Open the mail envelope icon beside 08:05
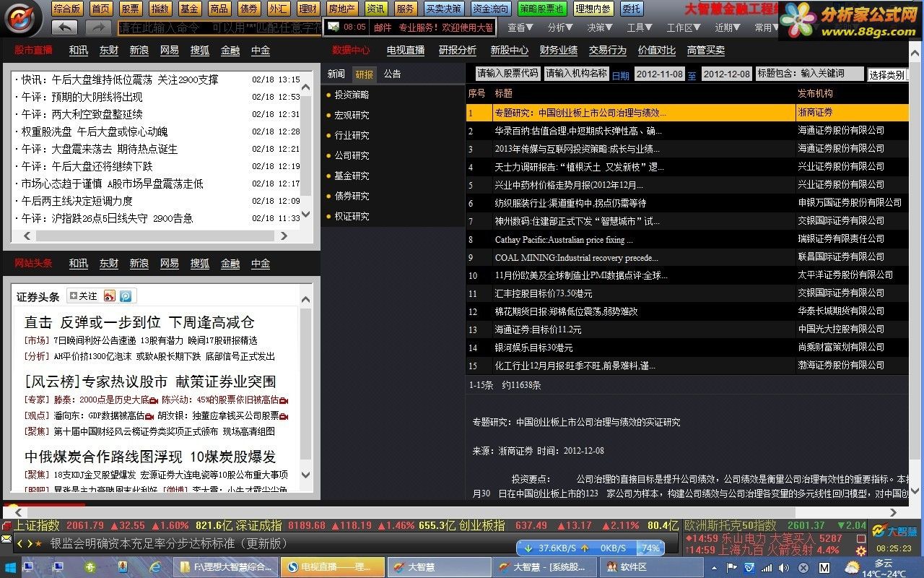 [334, 27]
